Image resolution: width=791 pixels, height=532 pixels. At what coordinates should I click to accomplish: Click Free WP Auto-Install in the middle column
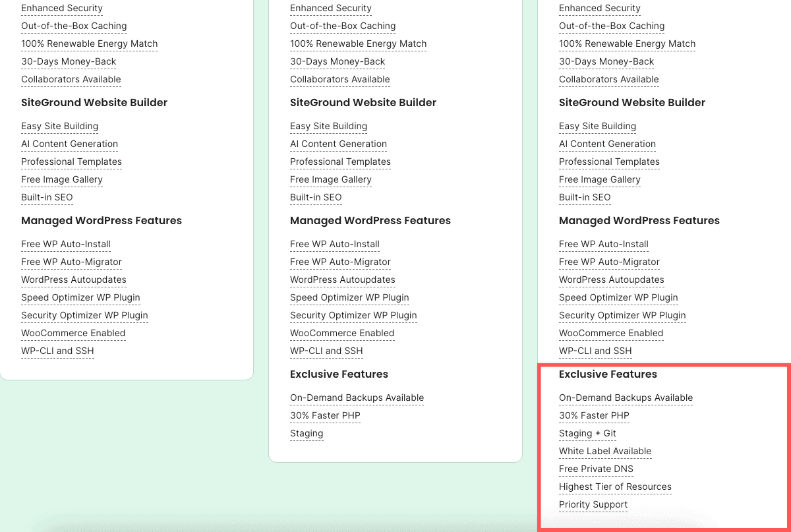coord(335,245)
